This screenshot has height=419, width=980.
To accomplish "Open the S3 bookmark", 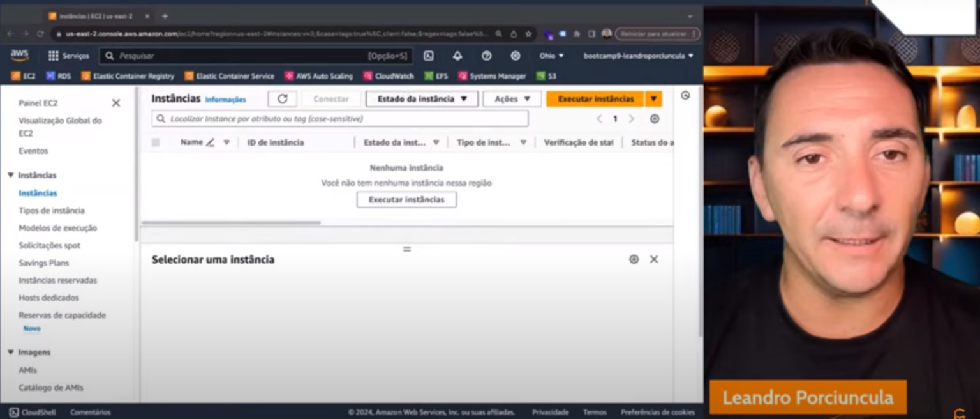I will click(546, 75).
